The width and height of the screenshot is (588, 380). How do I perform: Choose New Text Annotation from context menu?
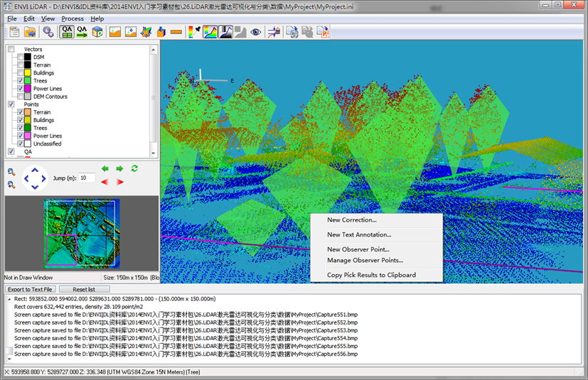click(377, 234)
